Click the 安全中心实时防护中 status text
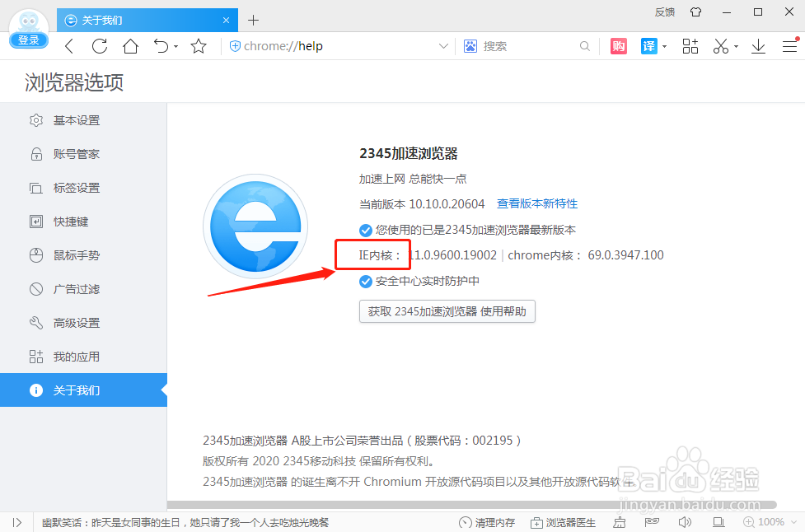 click(x=427, y=281)
